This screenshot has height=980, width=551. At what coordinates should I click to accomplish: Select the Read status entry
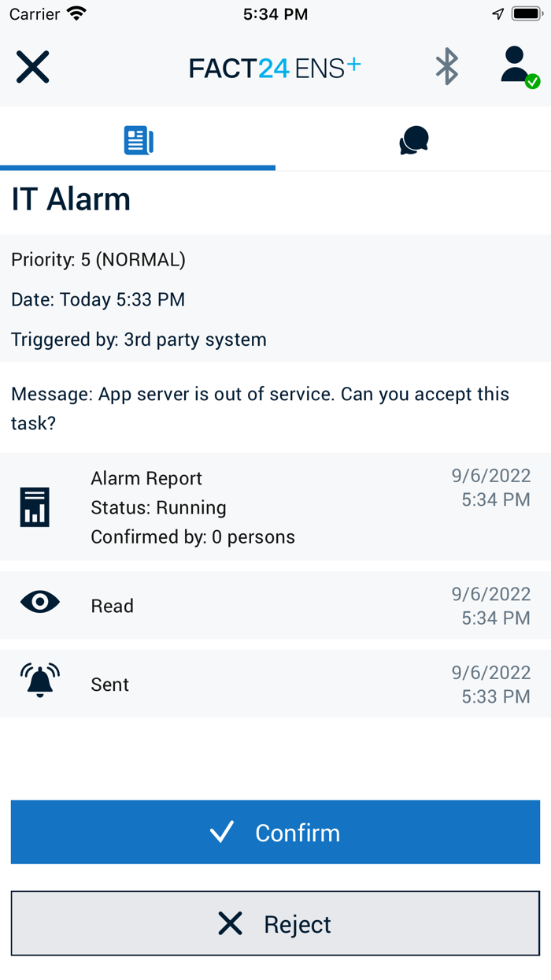(275, 605)
